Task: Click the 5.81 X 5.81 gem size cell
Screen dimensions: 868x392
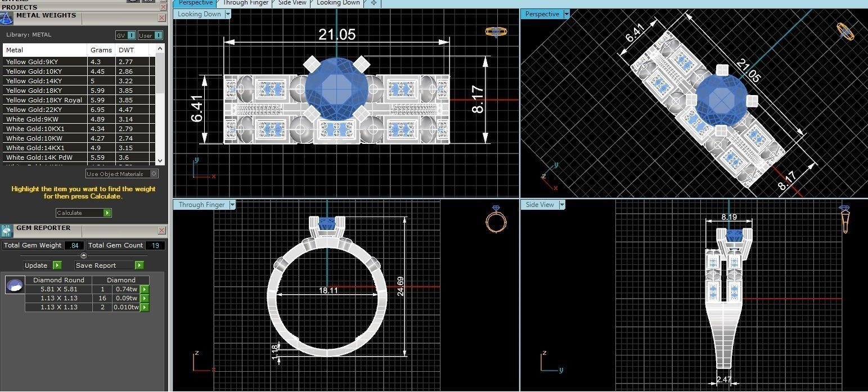Action: point(59,289)
